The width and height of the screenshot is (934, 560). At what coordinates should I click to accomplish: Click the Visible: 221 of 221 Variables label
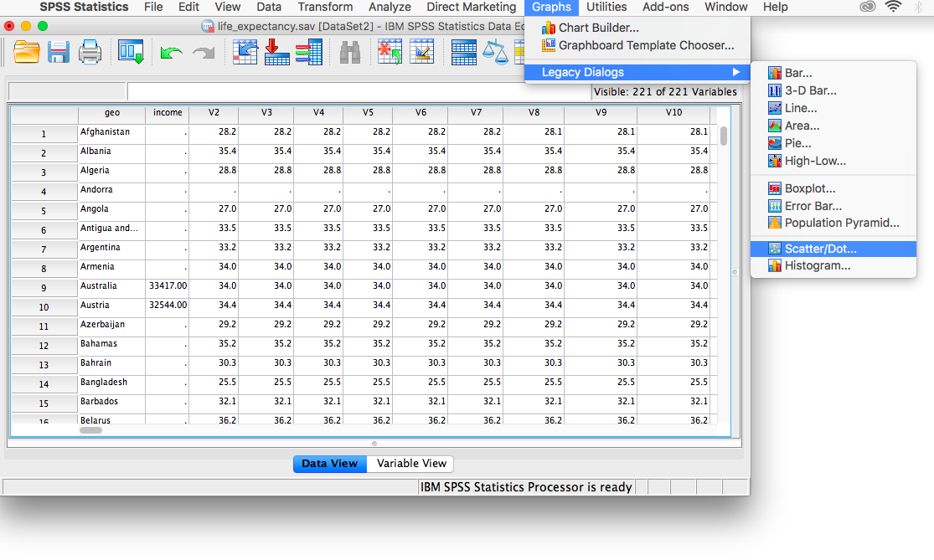[x=665, y=91]
